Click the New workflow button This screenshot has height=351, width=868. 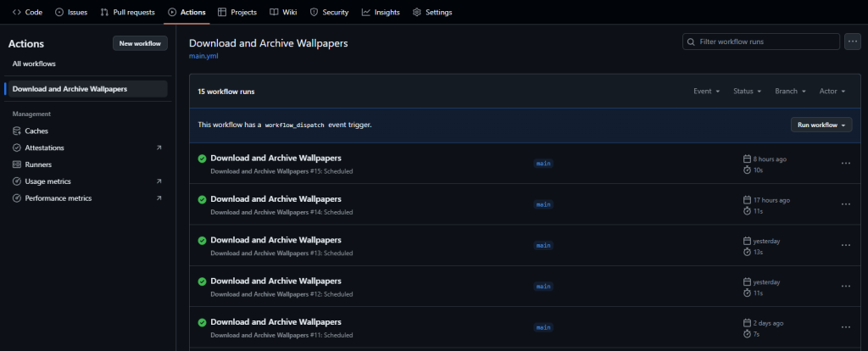pos(140,43)
